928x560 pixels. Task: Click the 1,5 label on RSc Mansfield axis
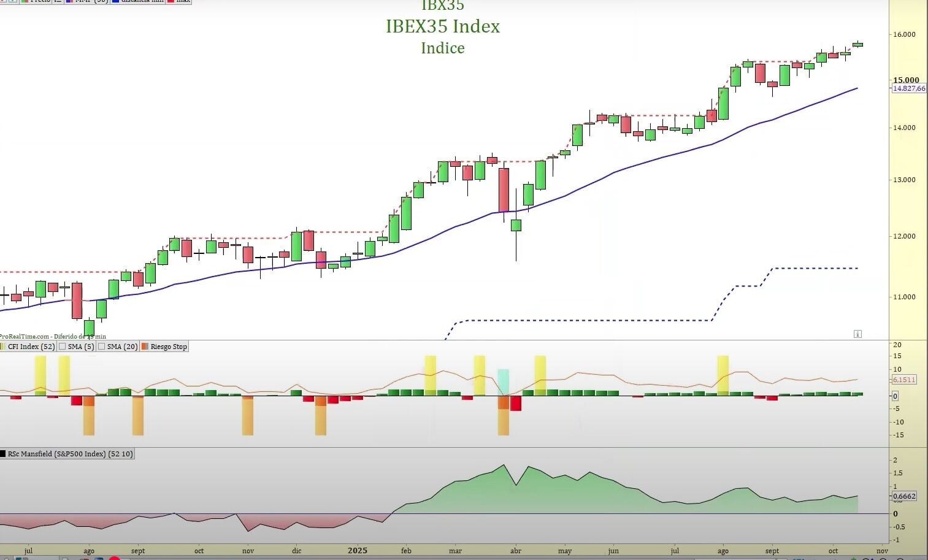[897, 474]
